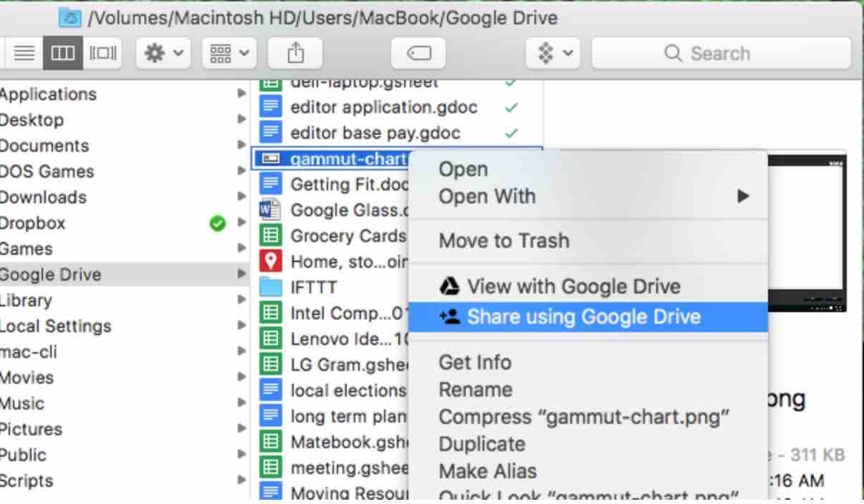The image size is (864, 504).
Task: Expand arrow next to Google Drive
Action: pyautogui.click(x=241, y=273)
